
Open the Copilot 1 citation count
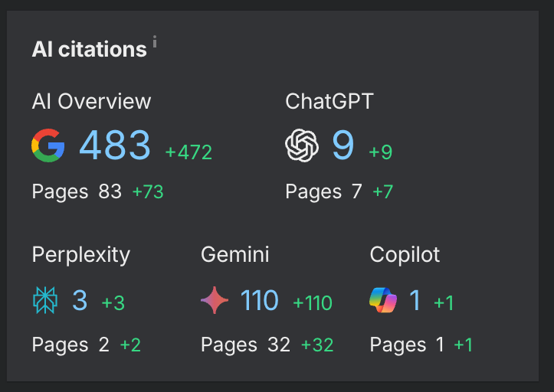[415, 301]
